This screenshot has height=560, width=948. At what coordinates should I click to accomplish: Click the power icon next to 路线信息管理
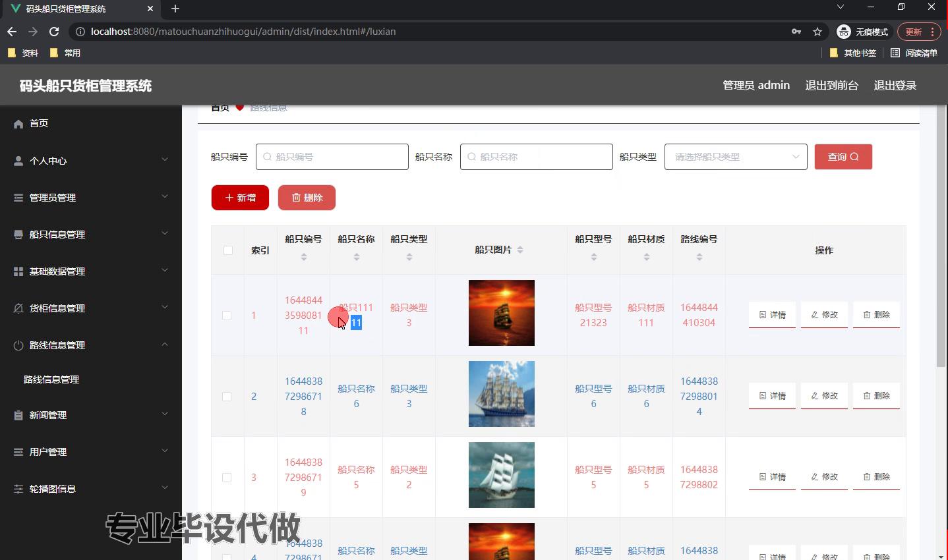click(x=18, y=345)
